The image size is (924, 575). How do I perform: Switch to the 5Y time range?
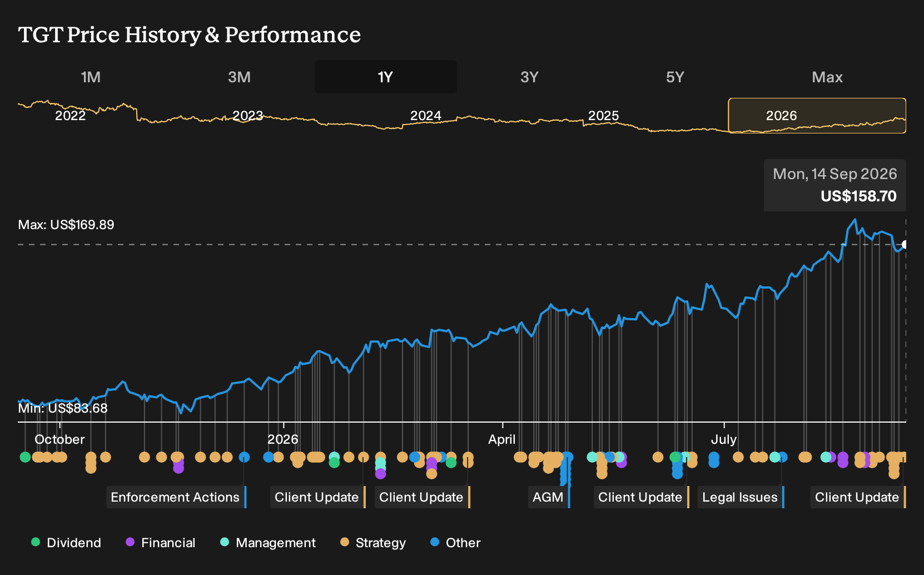(675, 77)
